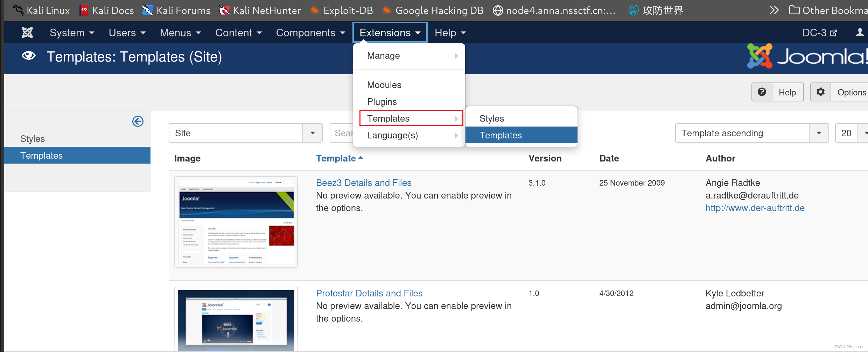
Task: Open the Menus dropdown
Action: [181, 33]
